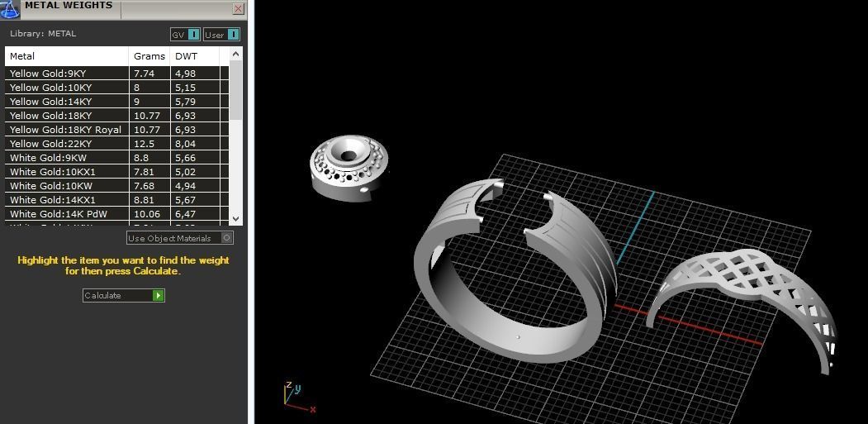
Task: Select the Yellow Gold:9KY row
Action: pos(116,74)
